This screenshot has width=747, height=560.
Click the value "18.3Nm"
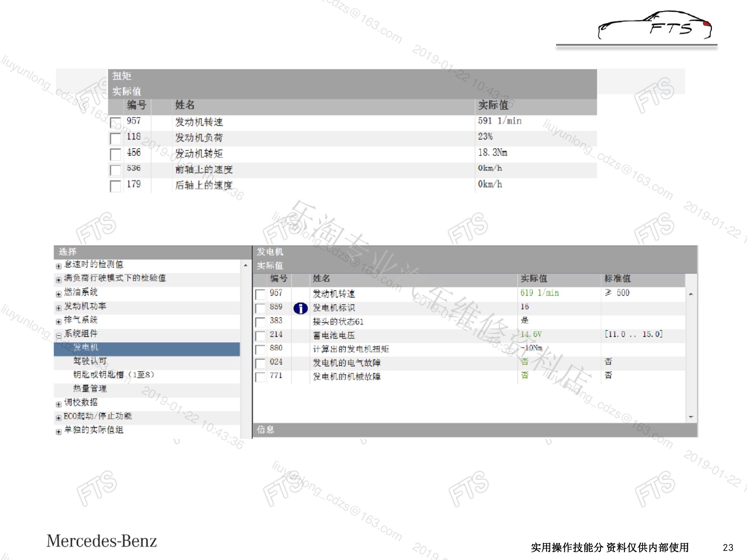493,153
